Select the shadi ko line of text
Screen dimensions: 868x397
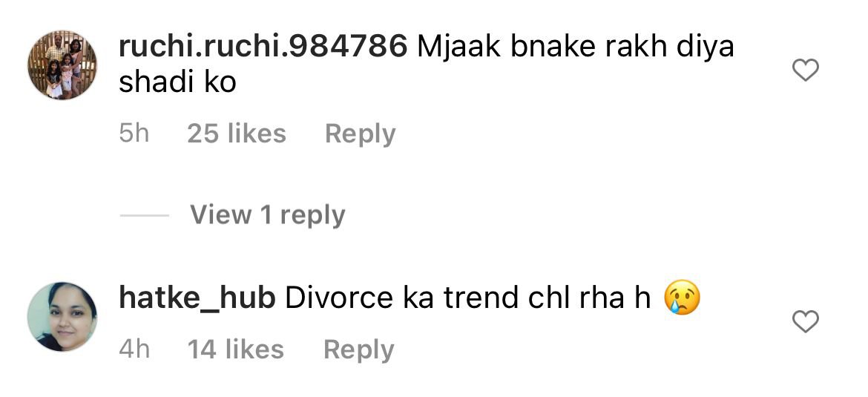tap(178, 82)
